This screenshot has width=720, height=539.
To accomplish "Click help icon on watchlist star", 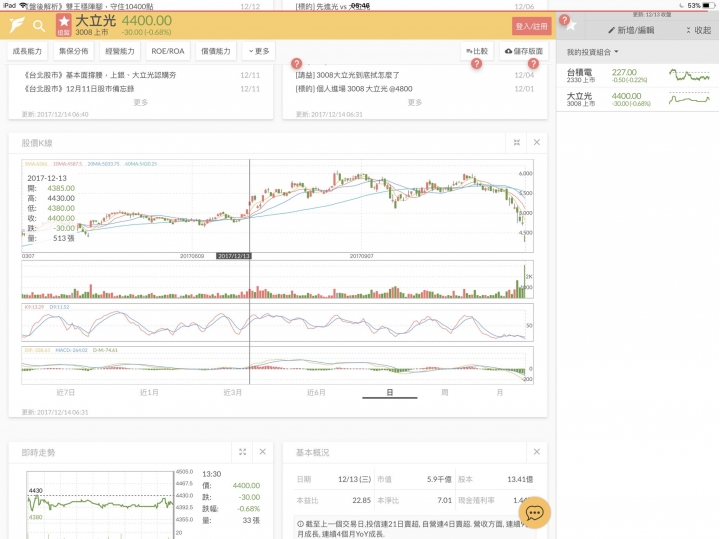I will [x=564, y=20].
